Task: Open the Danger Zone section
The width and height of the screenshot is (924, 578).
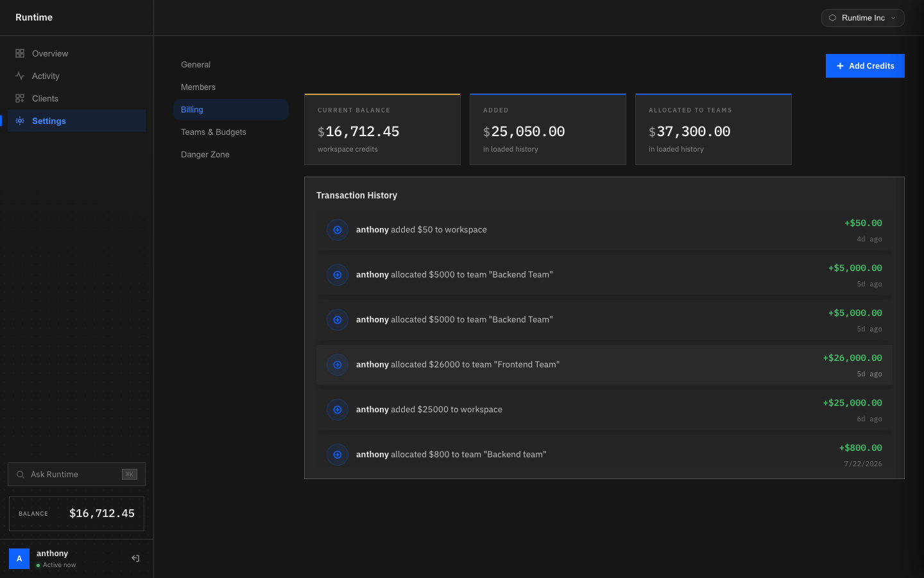Action: 231,155
